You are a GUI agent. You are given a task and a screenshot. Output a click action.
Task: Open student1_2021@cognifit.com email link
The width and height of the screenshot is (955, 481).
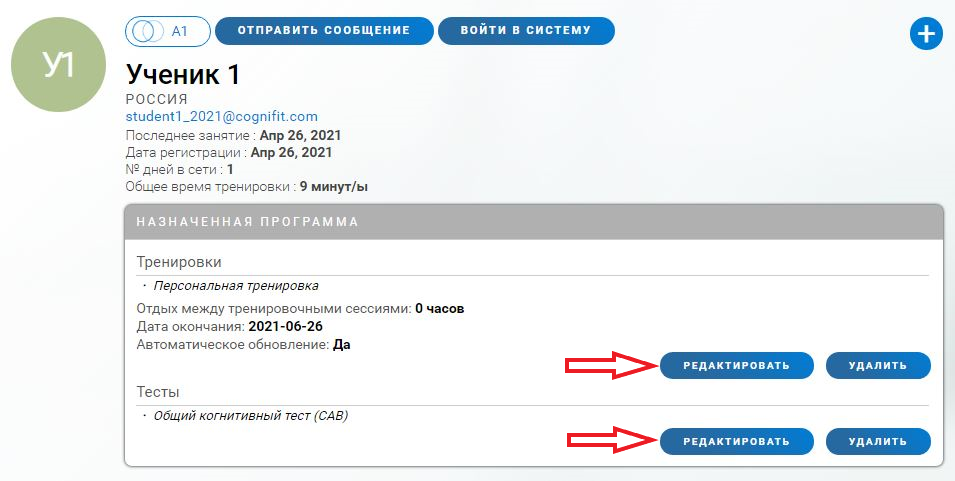221,116
